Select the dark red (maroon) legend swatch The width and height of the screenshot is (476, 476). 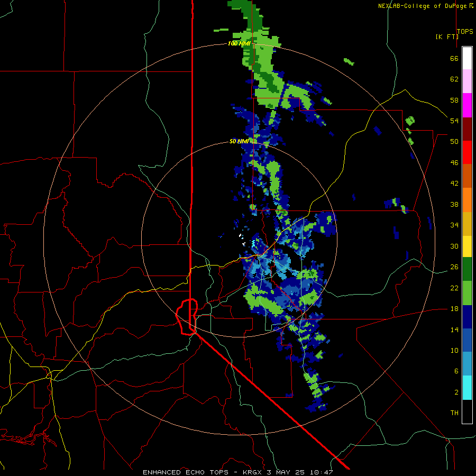click(x=467, y=129)
